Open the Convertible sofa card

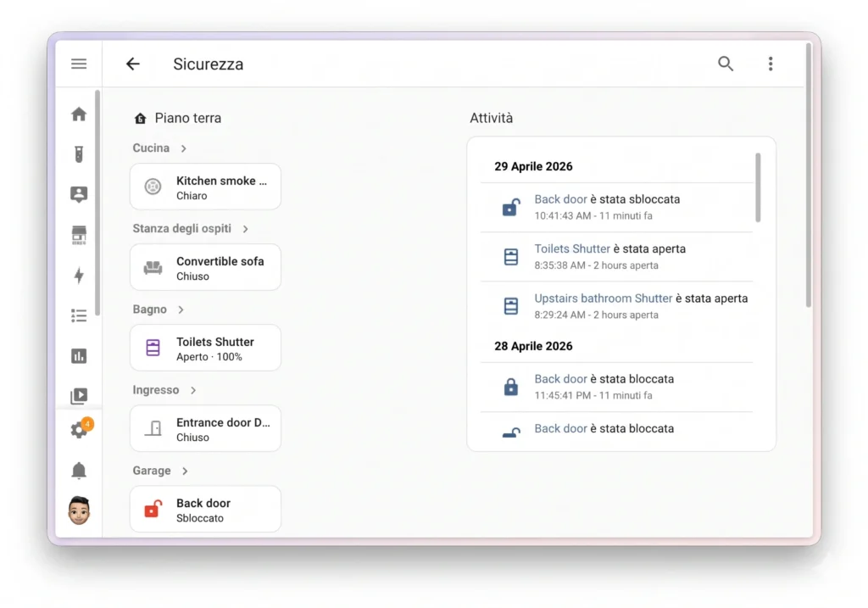pyautogui.click(x=205, y=267)
